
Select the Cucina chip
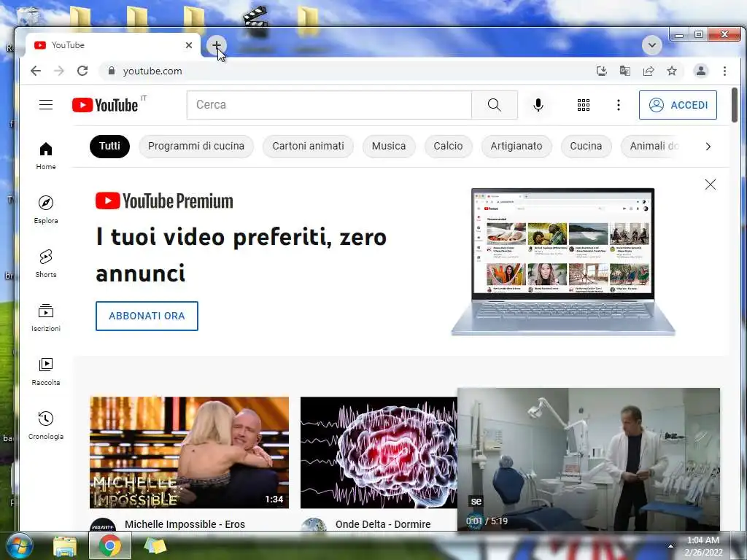point(586,146)
